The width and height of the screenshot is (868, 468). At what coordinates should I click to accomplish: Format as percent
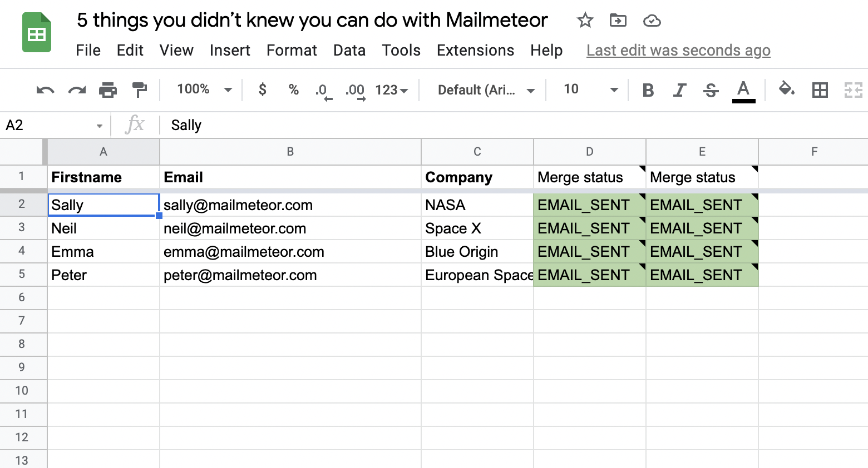tap(294, 89)
